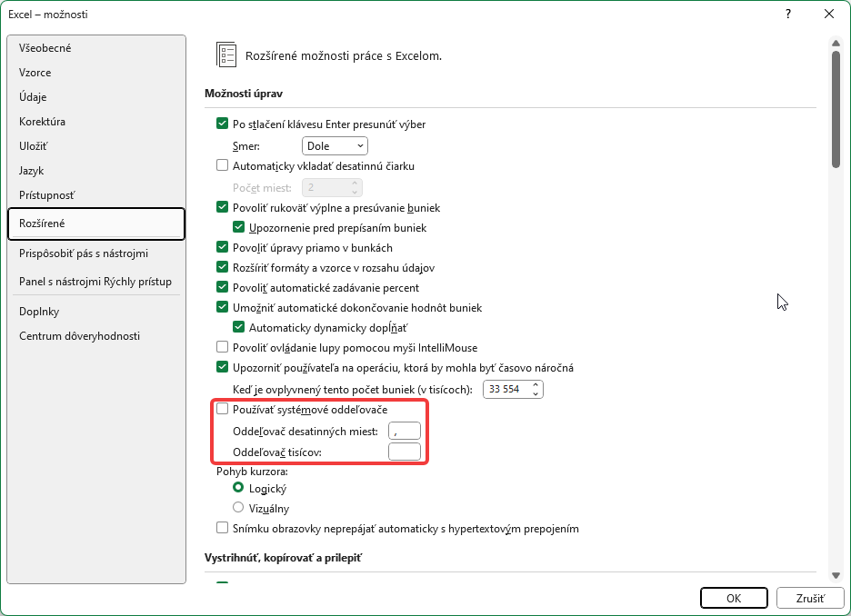Uncheck 'Povoliť automatické zadávanie percent'
Image resolution: width=851 pixels, height=616 pixels.
point(222,287)
